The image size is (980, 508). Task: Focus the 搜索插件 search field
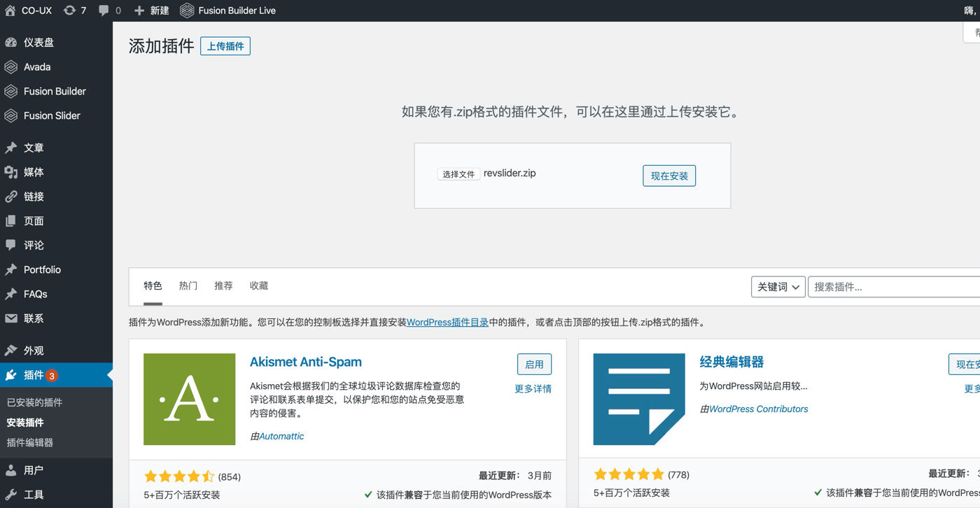tap(894, 287)
